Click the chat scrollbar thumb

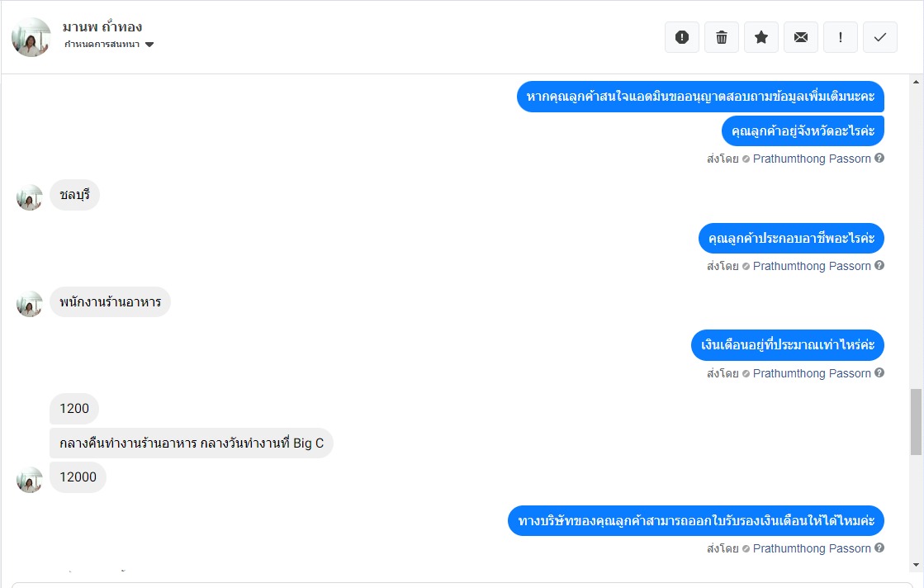coord(916,421)
